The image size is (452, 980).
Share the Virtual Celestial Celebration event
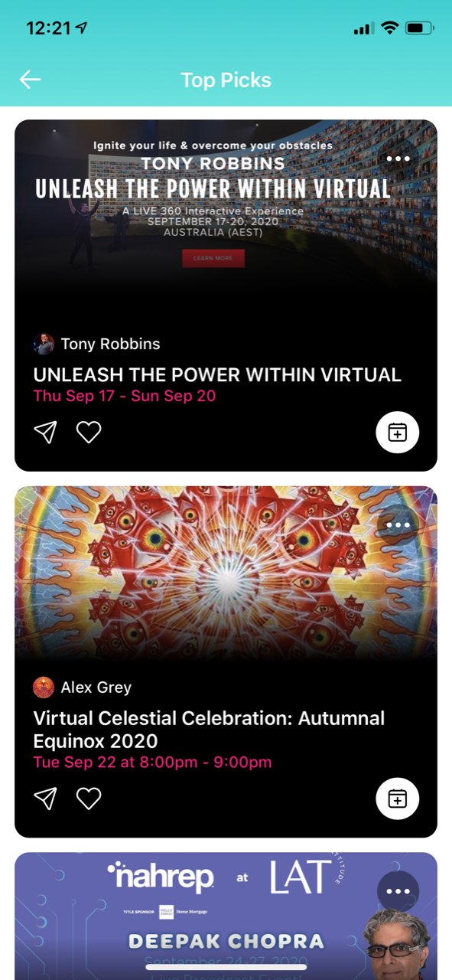[45, 799]
